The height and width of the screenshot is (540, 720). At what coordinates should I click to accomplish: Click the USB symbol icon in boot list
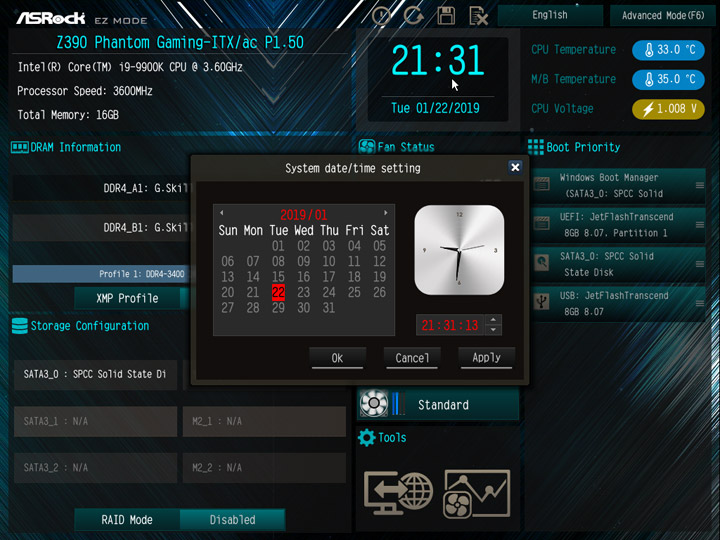pos(542,301)
